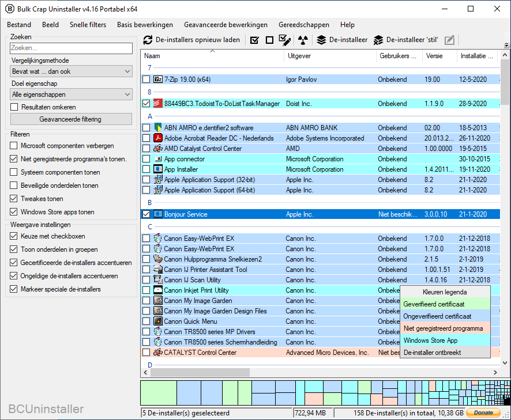The height and width of the screenshot is (420, 511).
Task: Click the Apple Application Support (32-bit) icon
Action: 157,180
